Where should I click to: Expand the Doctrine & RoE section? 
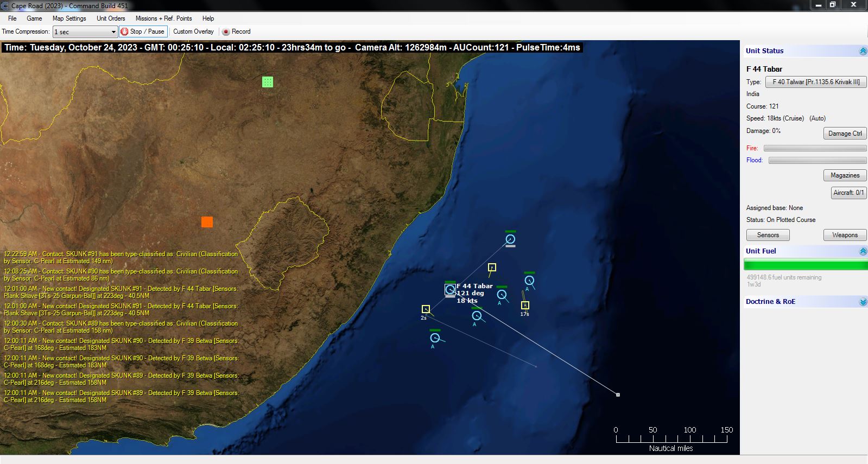pos(863,302)
